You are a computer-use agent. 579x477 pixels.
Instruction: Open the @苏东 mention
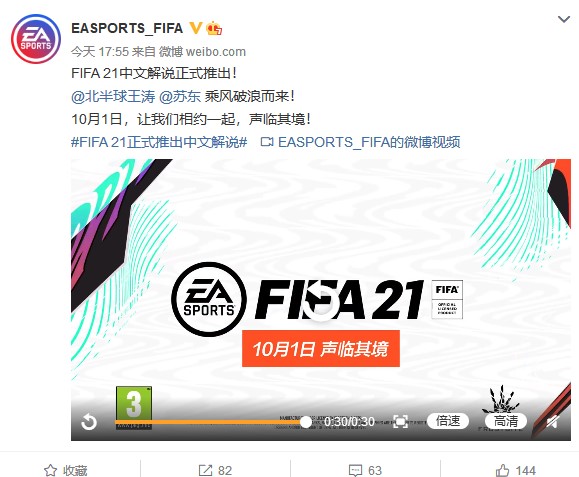pyautogui.click(x=180, y=96)
